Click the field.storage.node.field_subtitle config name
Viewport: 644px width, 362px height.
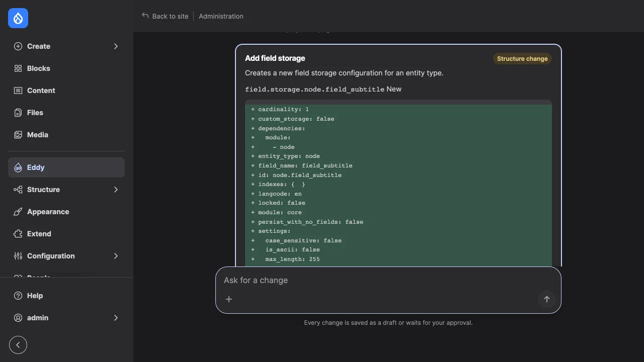314,89
